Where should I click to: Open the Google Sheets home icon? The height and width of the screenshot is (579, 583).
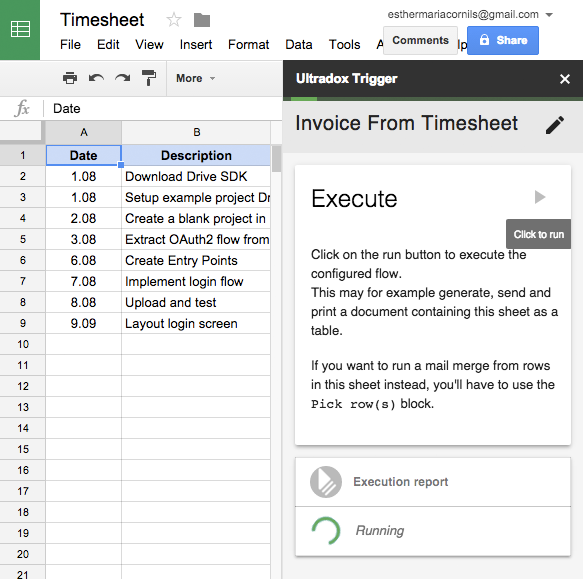pyautogui.click(x=20, y=30)
